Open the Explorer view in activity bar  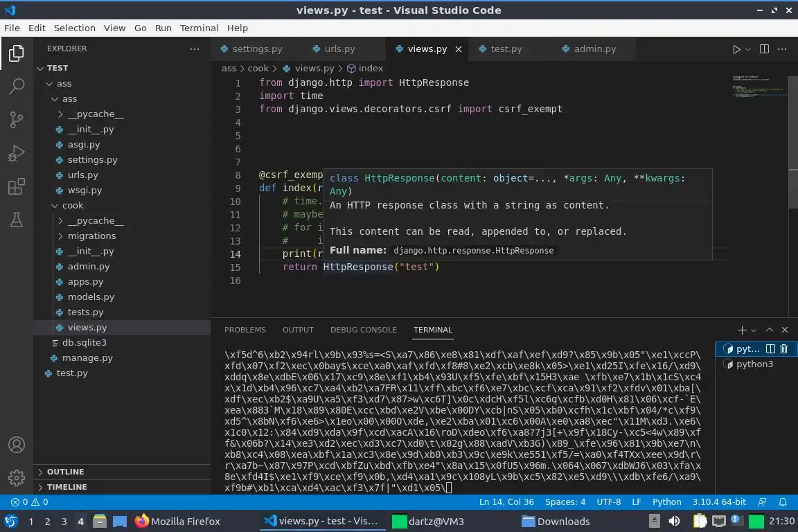(x=17, y=53)
